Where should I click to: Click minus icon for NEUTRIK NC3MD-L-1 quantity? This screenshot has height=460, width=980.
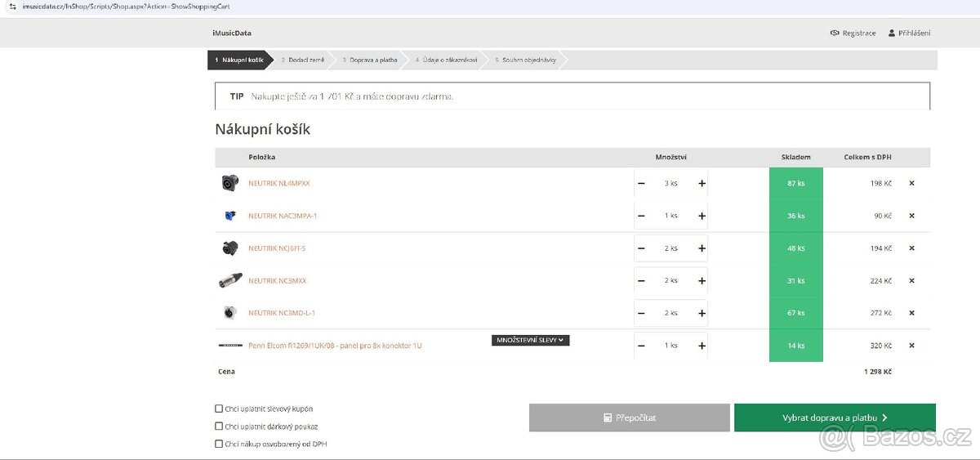point(641,313)
